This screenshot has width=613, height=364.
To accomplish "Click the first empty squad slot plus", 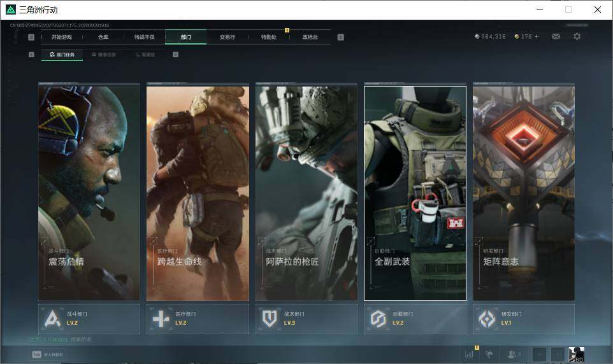I will click(538, 354).
